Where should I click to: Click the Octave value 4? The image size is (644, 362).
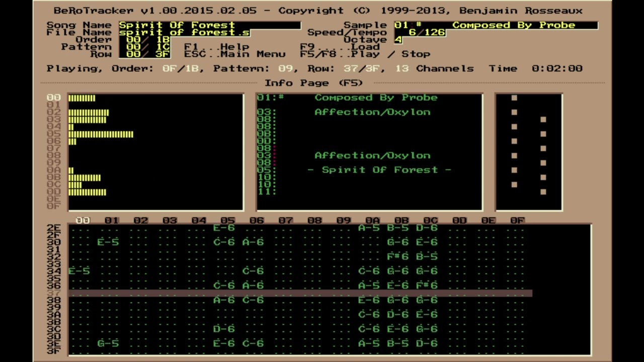click(398, 40)
